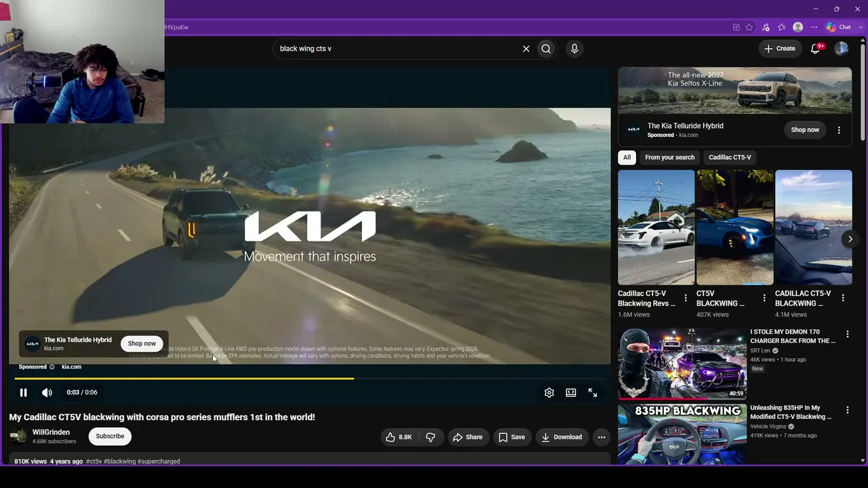This screenshot has width=868, height=488.
Task: Open options for the 407K views short
Action: coord(764,298)
